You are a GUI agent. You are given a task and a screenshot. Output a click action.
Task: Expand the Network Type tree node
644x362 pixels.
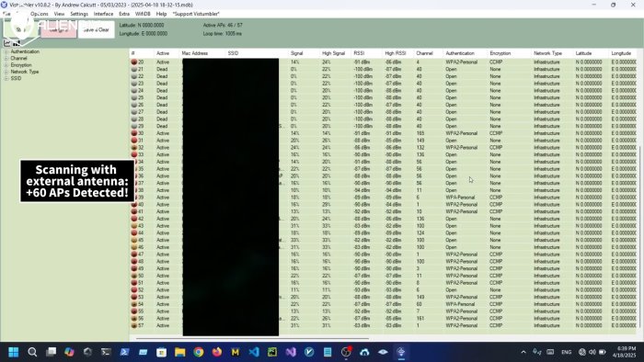click(x=6, y=72)
